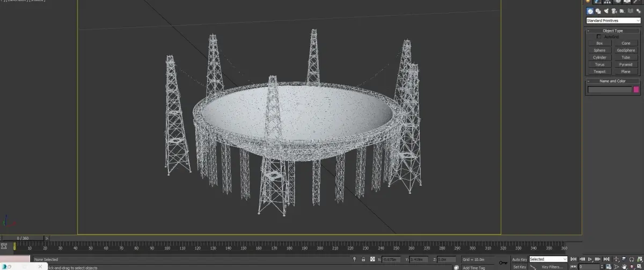Create a Teapot primitive
This screenshot has height=270, width=644.
[599, 71]
